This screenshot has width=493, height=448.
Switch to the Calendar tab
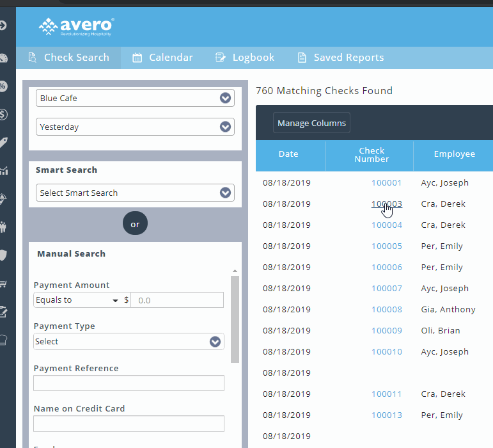pos(162,58)
